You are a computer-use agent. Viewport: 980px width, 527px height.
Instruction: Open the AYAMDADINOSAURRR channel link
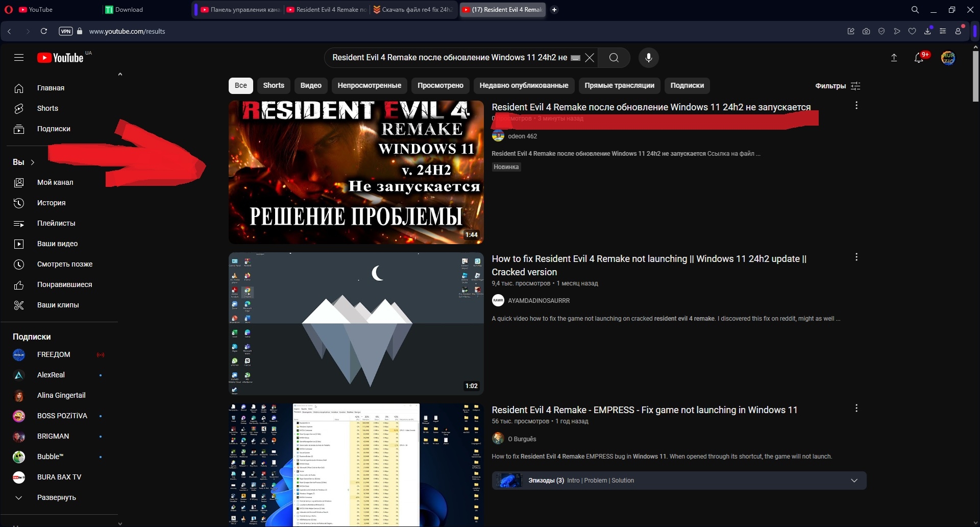point(538,301)
